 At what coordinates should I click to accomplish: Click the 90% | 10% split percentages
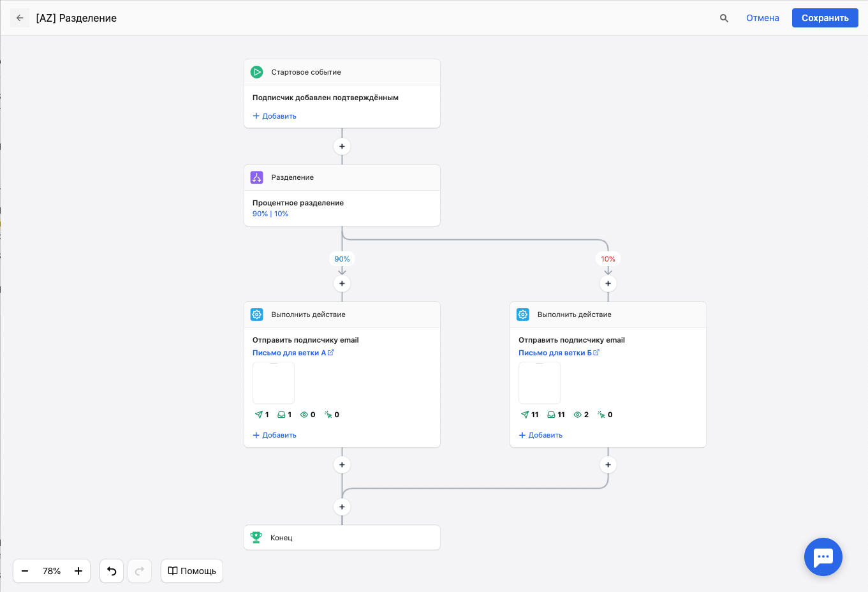click(270, 214)
